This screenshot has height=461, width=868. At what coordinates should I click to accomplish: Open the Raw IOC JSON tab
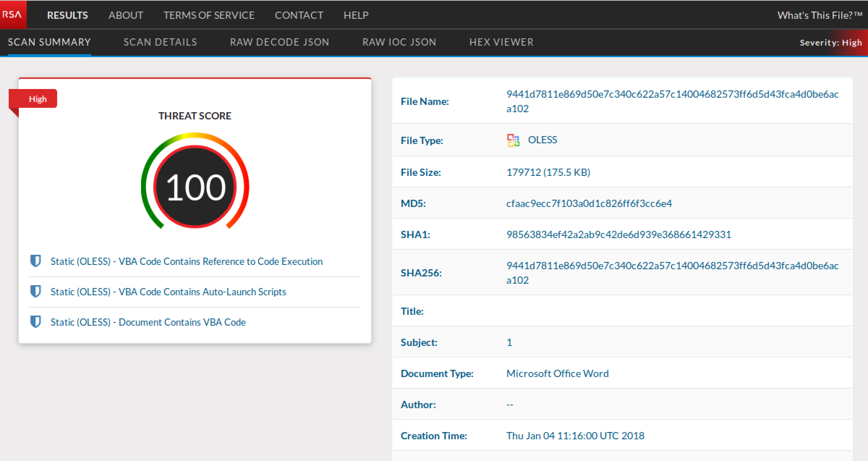(399, 42)
